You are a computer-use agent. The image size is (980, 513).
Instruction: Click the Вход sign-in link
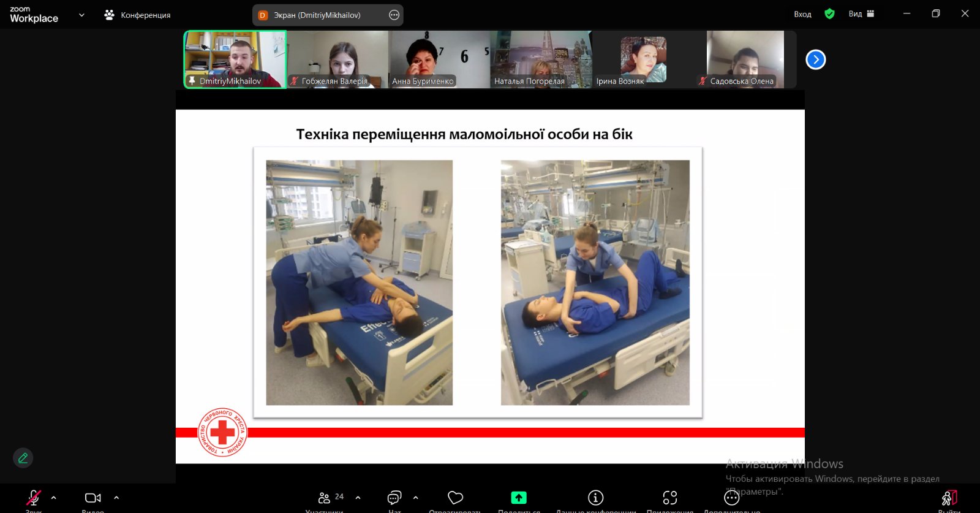[802, 14]
